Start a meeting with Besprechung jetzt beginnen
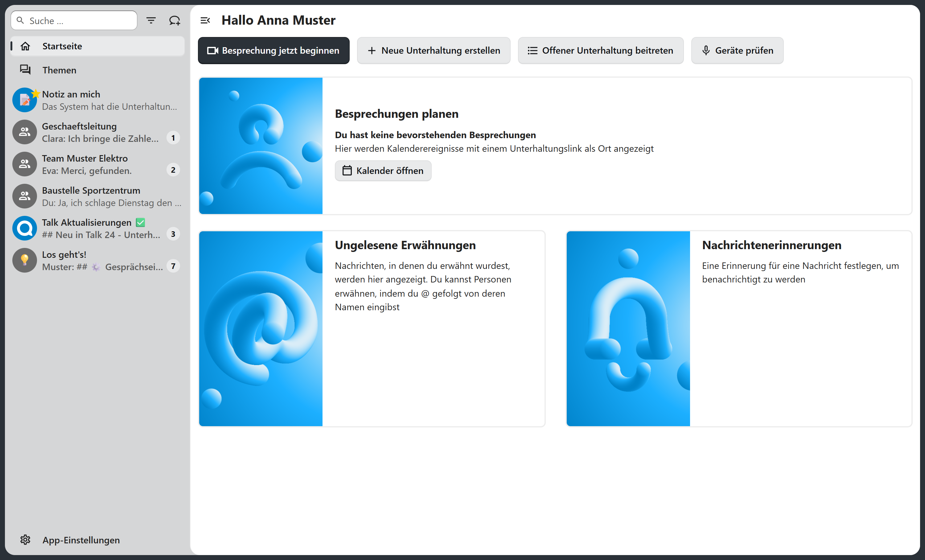Image resolution: width=925 pixels, height=560 pixels. 274,51
